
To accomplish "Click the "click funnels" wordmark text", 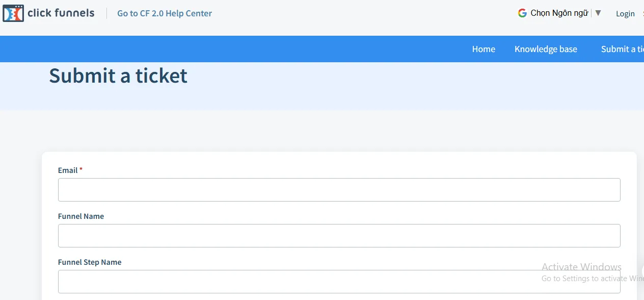I will (x=61, y=13).
